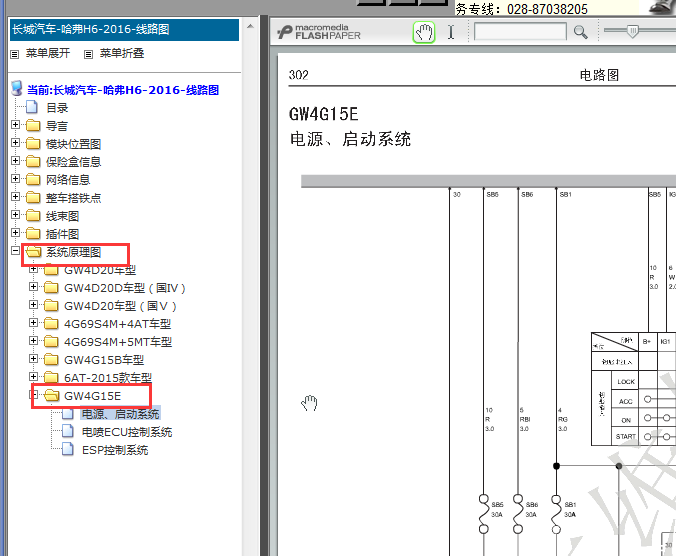676x556 pixels.
Task: Click the Macromedia FlashPaper logo
Action: click(x=319, y=32)
